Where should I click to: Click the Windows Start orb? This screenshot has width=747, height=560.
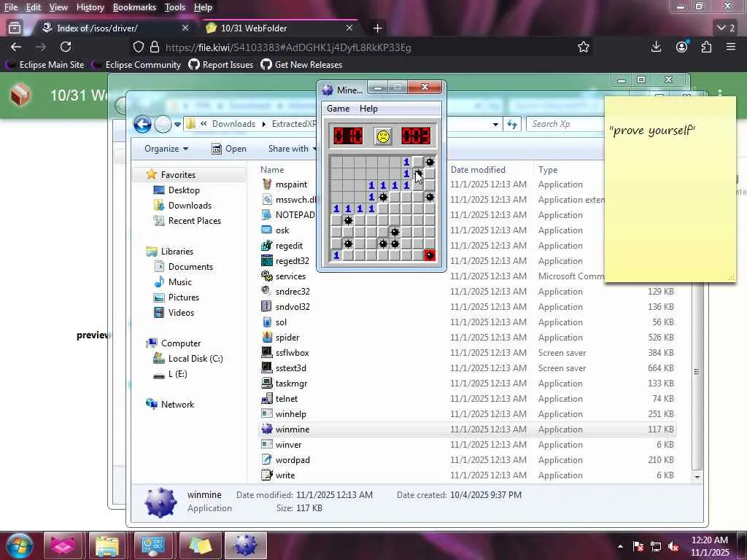[x=19, y=545]
